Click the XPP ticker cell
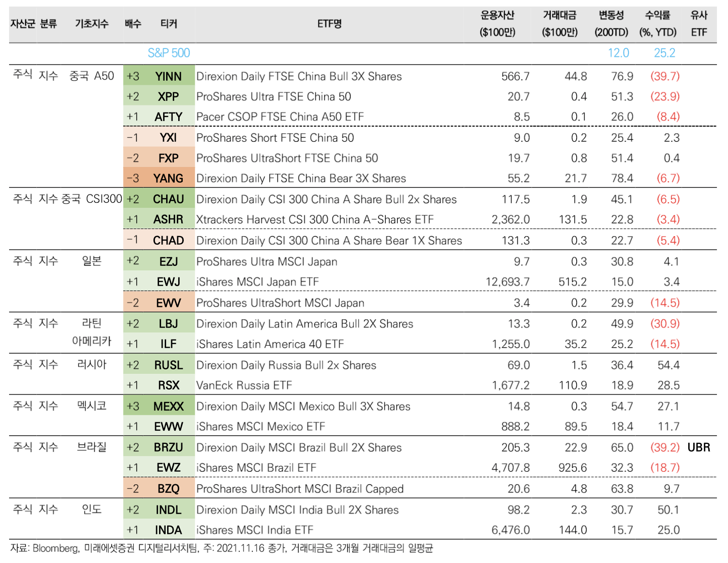Screen dimensions: 728x563 coord(169,96)
